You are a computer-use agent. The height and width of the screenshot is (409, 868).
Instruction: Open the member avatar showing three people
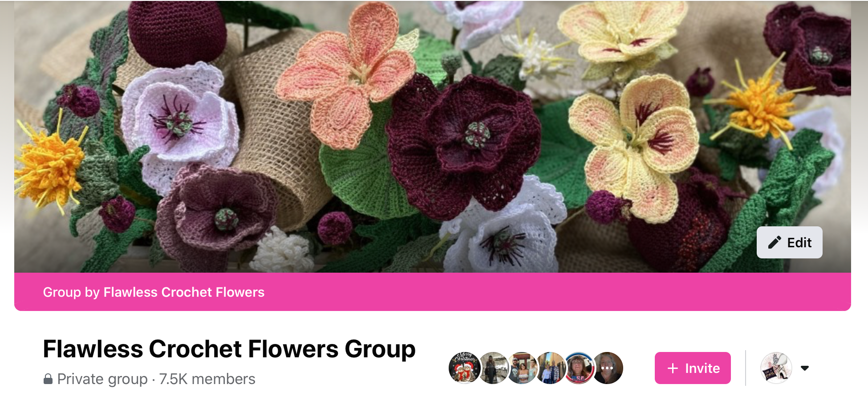pyautogui.click(x=522, y=368)
